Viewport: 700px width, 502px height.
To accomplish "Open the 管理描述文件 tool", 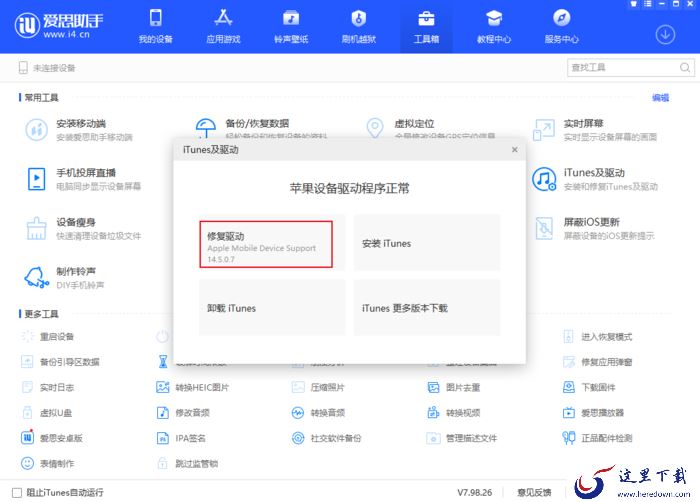I will point(462,438).
